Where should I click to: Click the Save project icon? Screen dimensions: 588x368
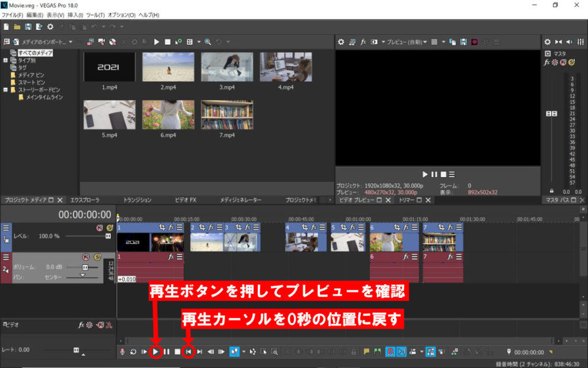28,26
